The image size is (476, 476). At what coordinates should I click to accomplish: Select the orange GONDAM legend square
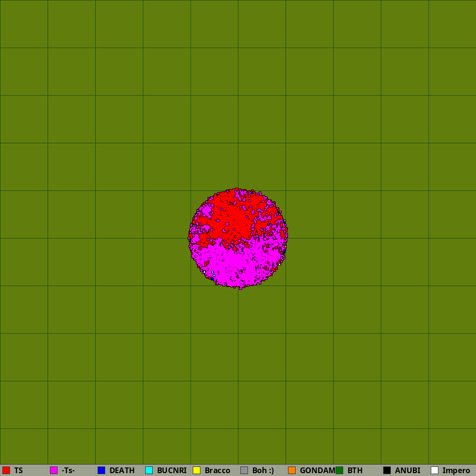[x=292, y=470]
